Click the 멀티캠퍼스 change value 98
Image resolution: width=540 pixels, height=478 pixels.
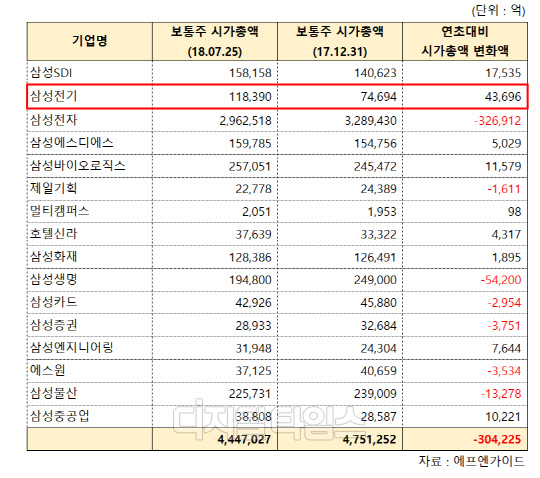514,212
